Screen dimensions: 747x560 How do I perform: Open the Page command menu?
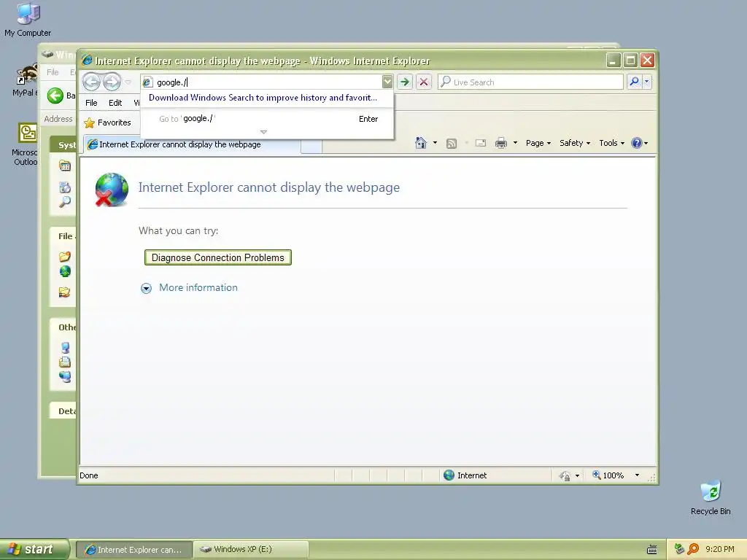[x=538, y=143]
